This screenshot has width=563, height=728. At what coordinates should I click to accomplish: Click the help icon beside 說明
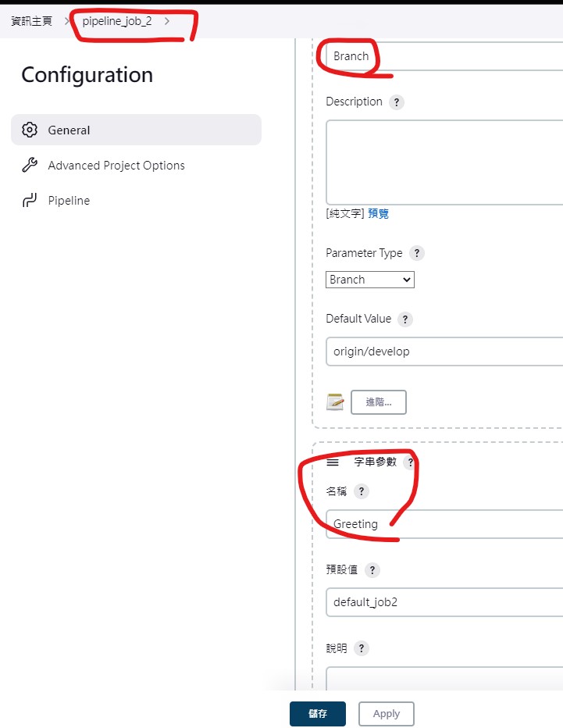click(361, 648)
